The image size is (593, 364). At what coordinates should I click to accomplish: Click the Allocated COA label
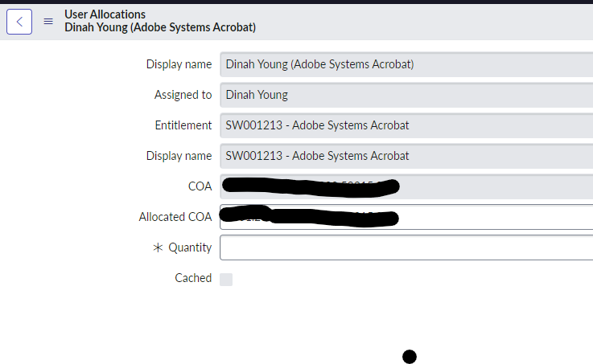click(x=175, y=217)
